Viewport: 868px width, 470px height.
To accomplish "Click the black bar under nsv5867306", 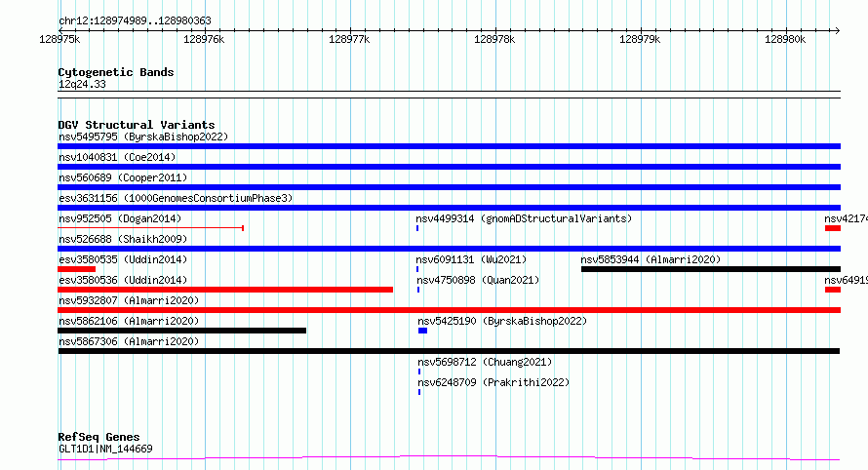I will click(x=449, y=351).
